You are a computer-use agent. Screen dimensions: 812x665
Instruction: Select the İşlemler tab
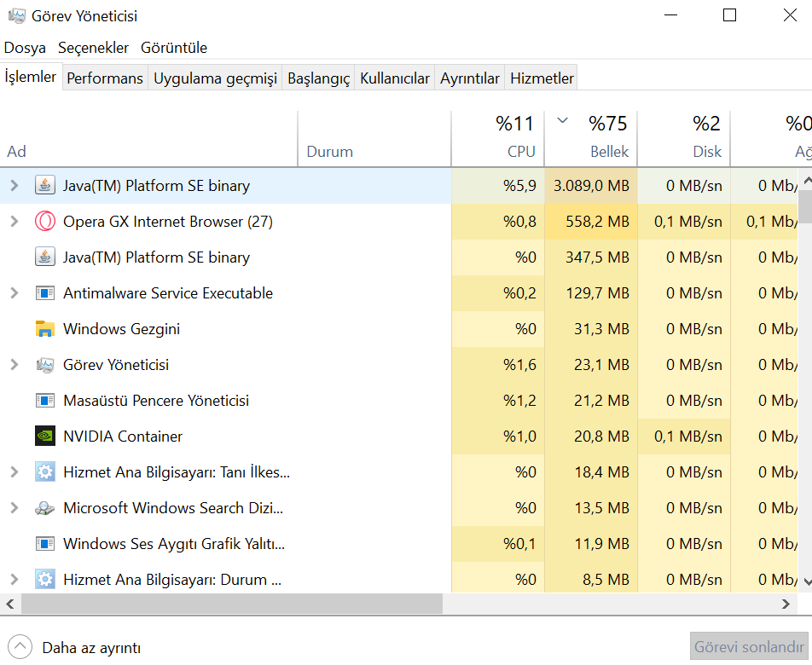pos(31,77)
